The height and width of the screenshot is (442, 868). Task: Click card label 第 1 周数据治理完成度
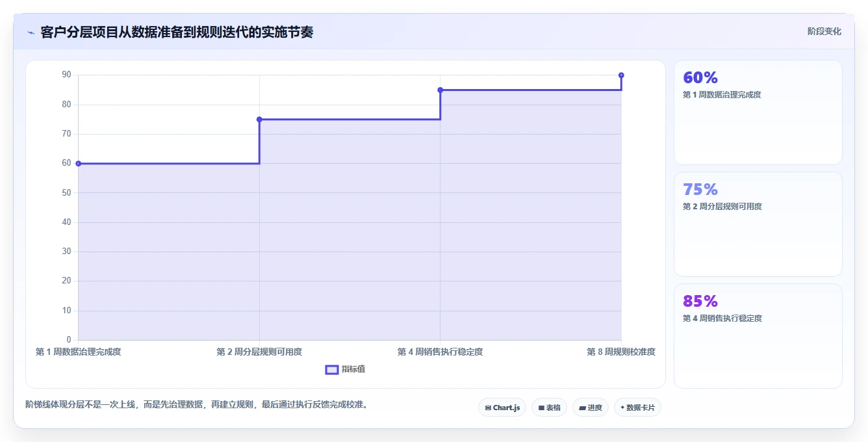click(x=722, y=95)
